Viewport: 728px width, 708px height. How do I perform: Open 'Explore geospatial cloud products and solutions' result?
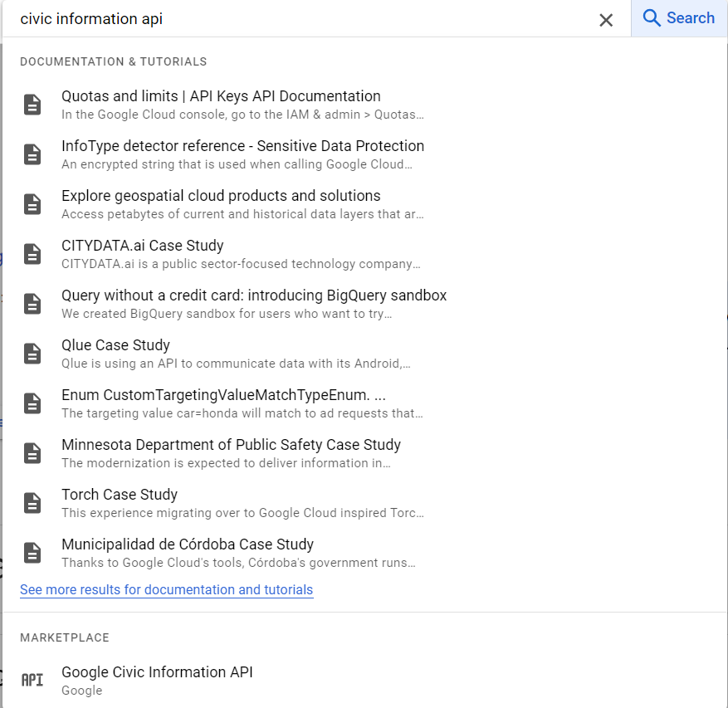point(221,196)
